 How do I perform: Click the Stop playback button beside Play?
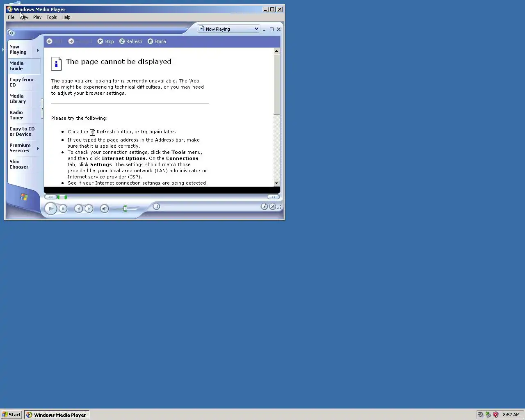tap(63, 209)
